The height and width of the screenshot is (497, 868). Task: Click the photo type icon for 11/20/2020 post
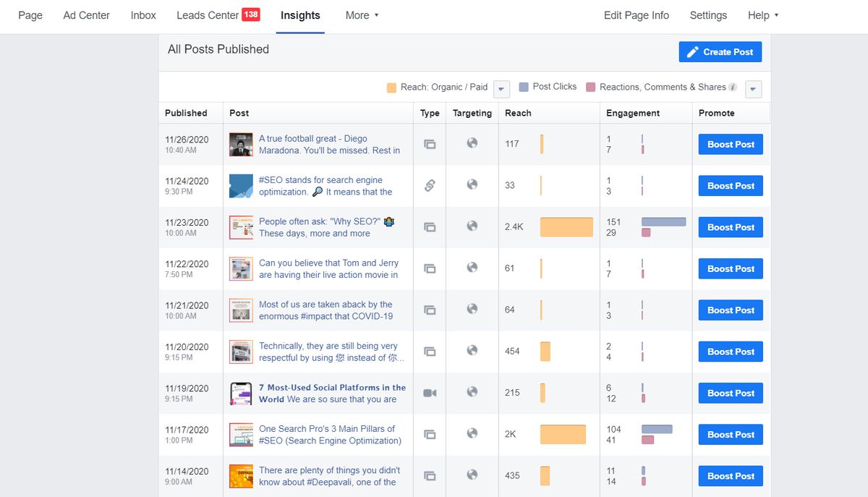pos(430,352)
